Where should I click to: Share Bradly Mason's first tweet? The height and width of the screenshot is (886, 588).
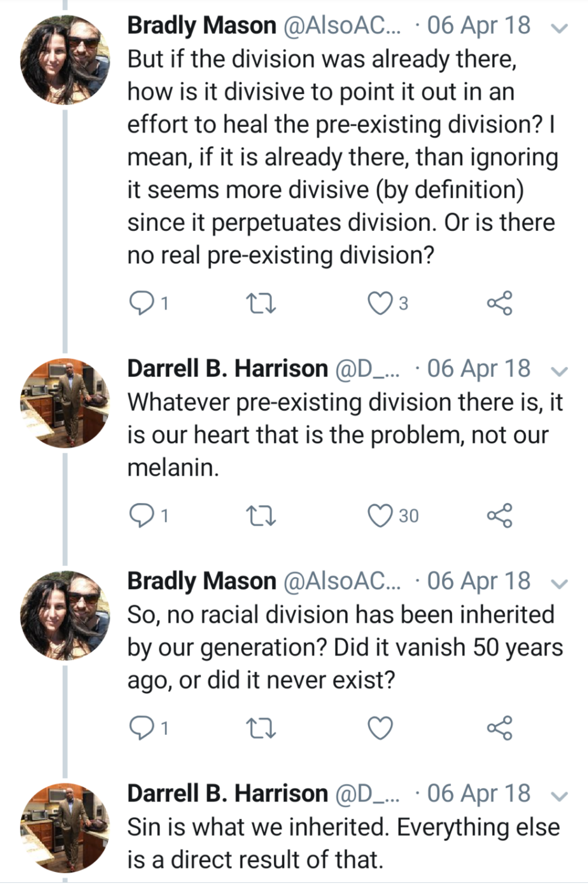click(x=500, y=303)
